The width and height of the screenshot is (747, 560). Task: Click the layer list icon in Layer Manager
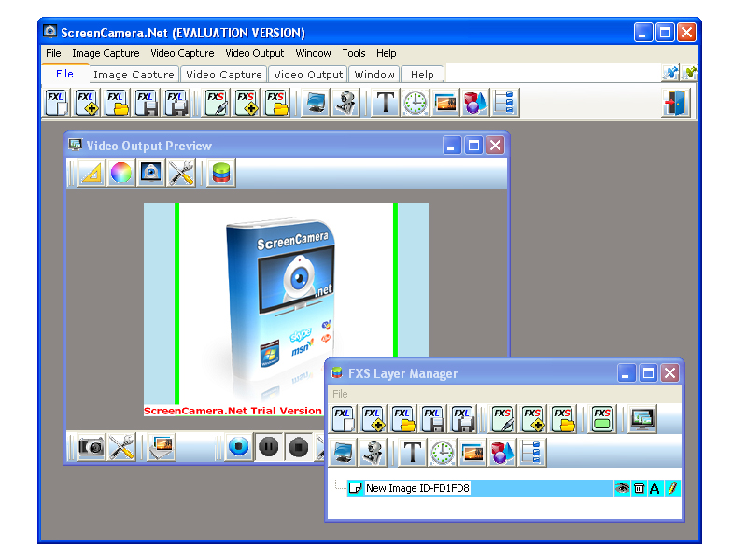coord(532,453)
